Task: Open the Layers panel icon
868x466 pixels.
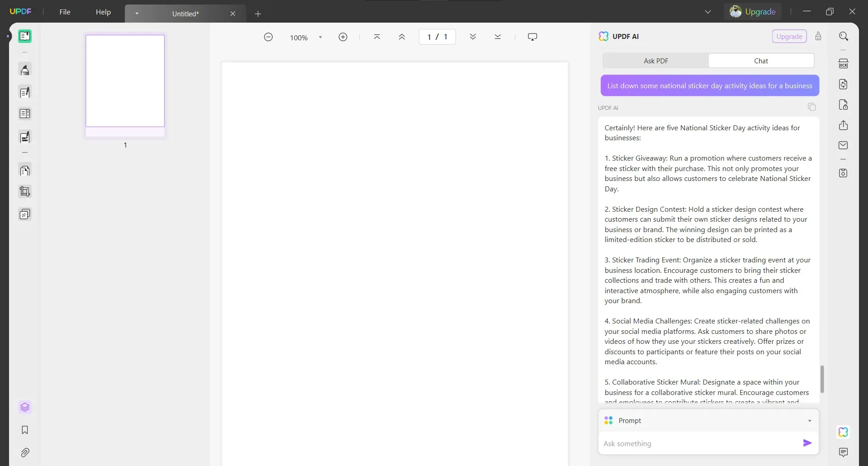Action: coord(25,407)
